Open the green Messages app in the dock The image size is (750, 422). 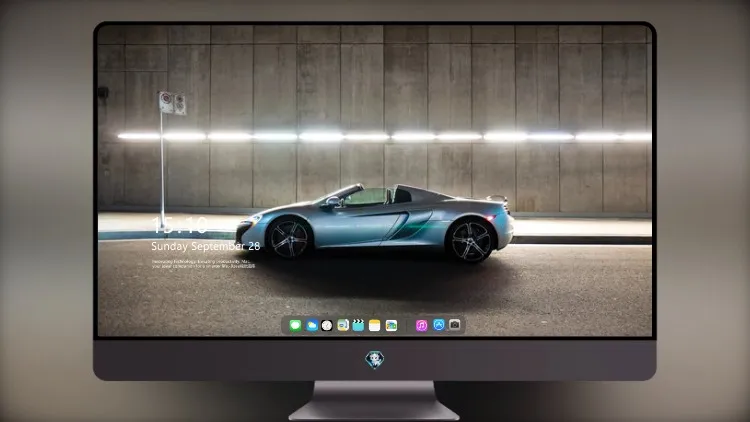tap(295, 326)
